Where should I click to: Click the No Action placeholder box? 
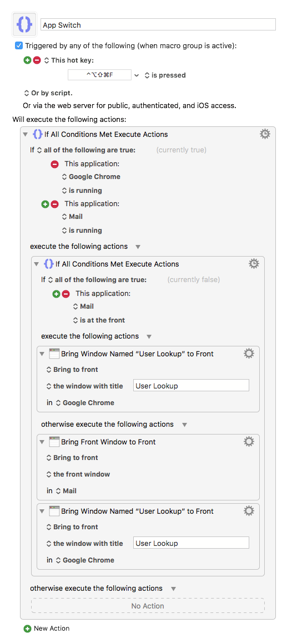(148, 606)
